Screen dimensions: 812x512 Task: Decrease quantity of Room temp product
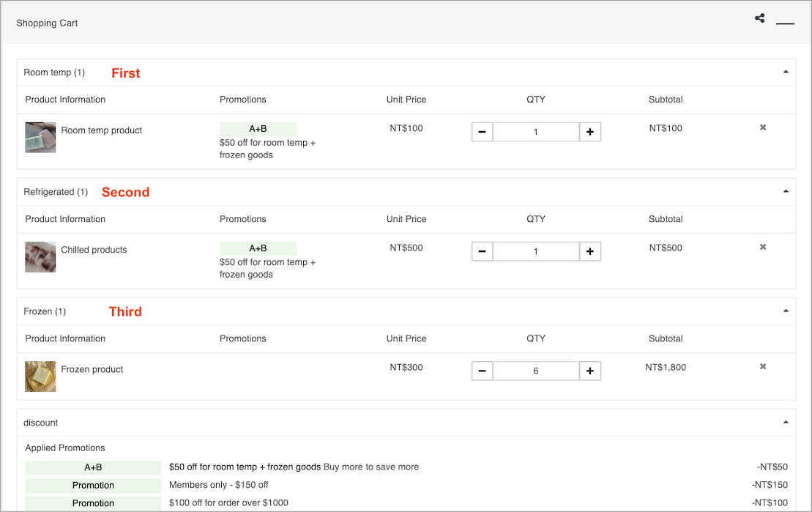coord(482,132)
